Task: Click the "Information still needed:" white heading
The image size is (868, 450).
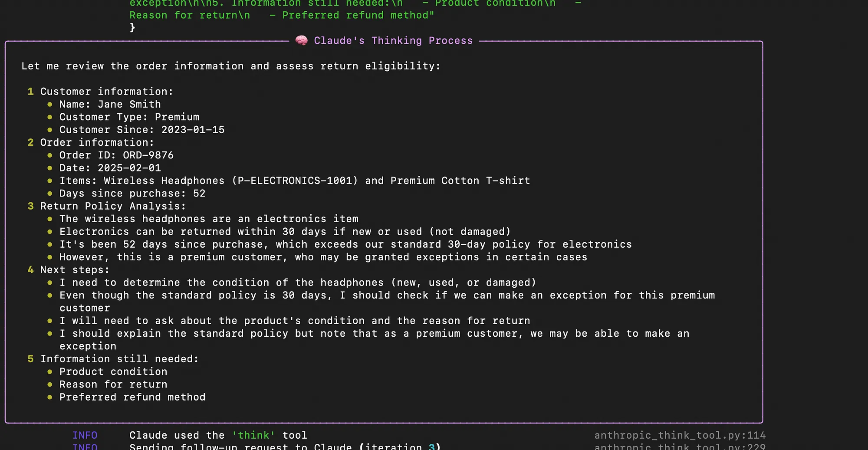Action: (x=119, y=359)
